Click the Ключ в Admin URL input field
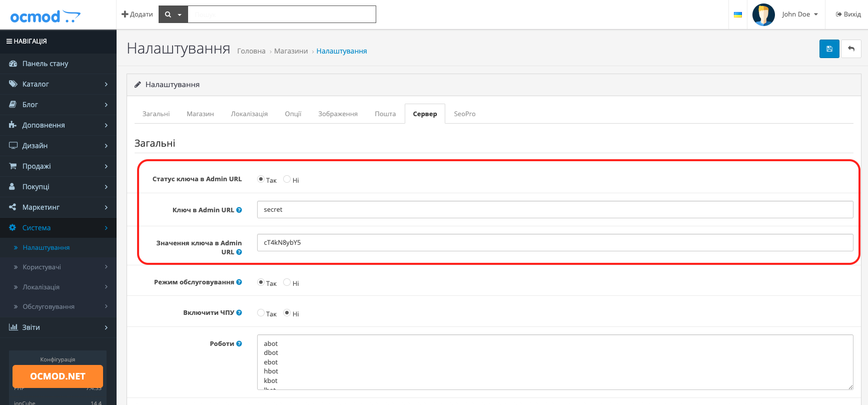 click(554, 210)
